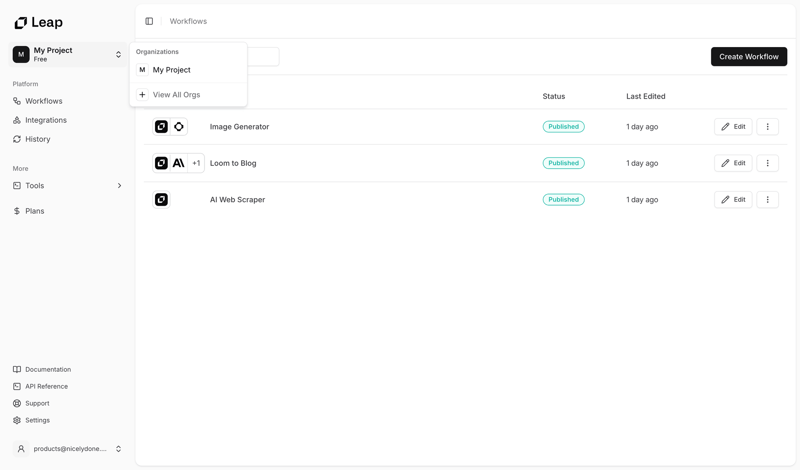Click Published badge for Loom to Blog

click(x=563, y=163)
